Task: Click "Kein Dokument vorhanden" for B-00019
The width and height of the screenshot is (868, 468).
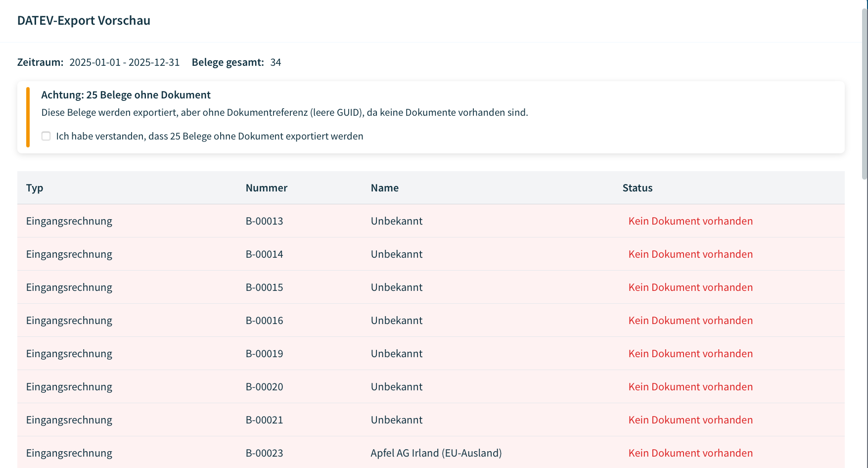Action: pos(690,353)
